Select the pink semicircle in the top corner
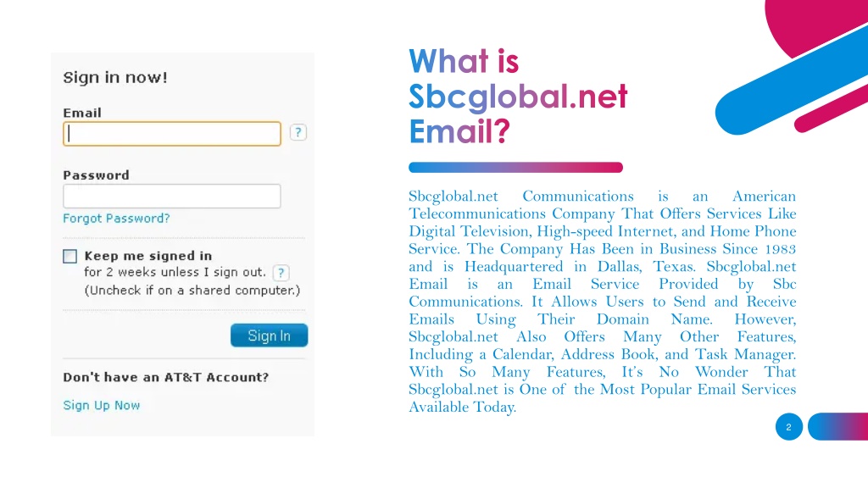This screenshot has width=868, height=488. 814,22
